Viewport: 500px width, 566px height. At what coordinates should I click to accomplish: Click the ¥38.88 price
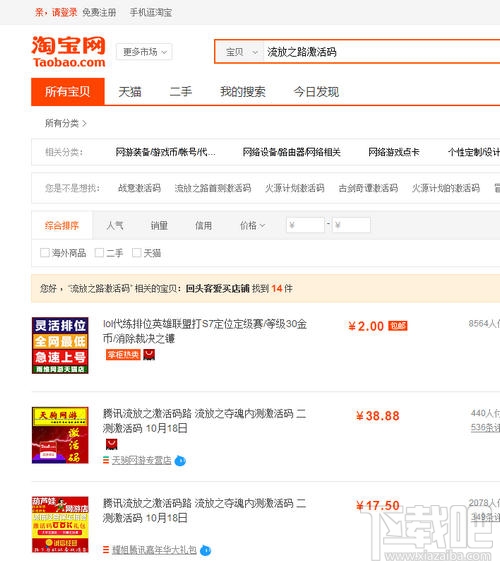[x=378, y=416]
